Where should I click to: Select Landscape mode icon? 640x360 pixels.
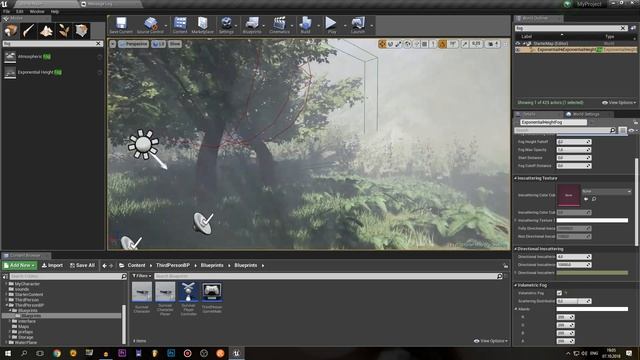point(46,31)
